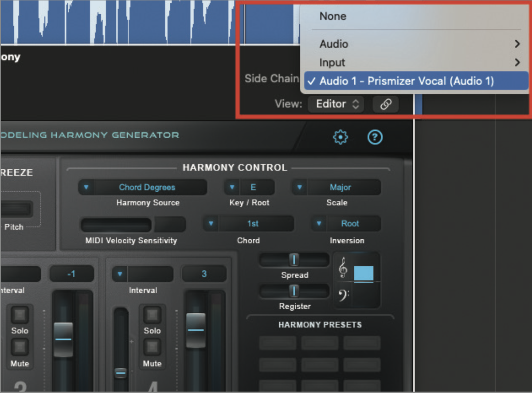Adjust the Spread slider
Viewport: 532px width, 393px height.
pyautogui.click(x=293, y=260)
